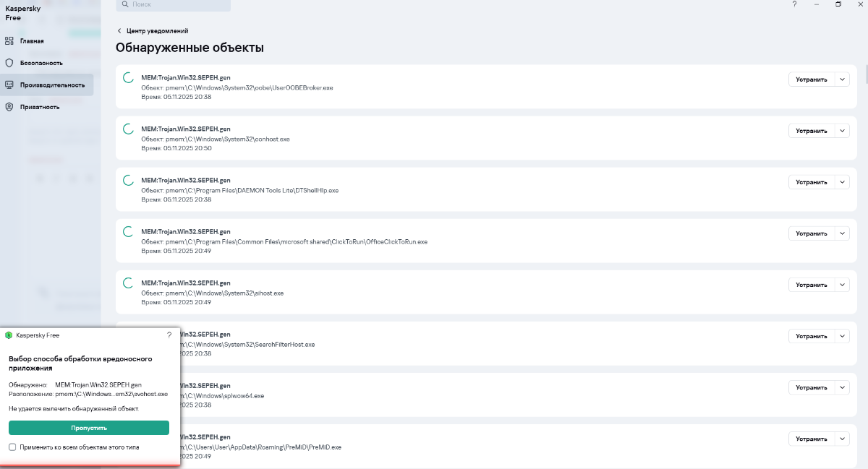Expand dropdown next to Устранить for UserOOBEBroker.exe
Viewport: 868px width, 469px height.
(x=842, y=79)
